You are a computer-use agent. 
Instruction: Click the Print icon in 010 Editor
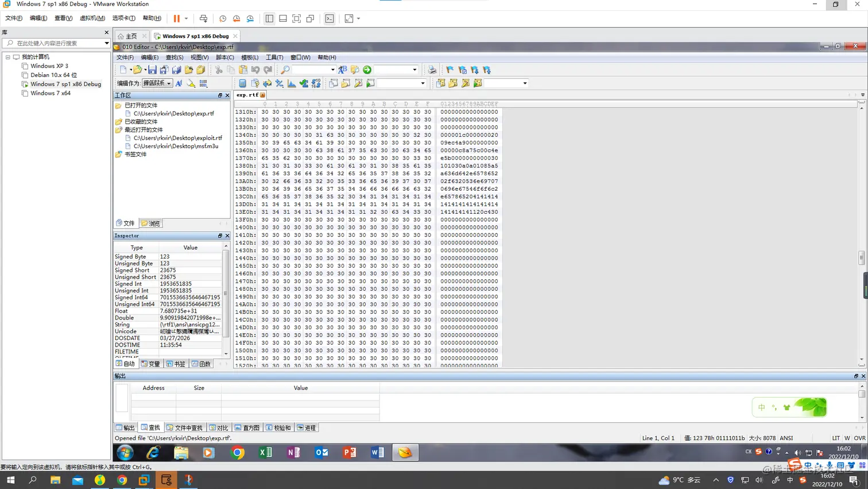point(432,70)
